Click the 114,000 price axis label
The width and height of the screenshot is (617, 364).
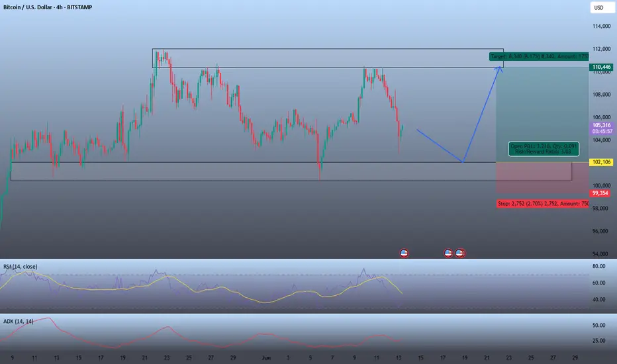(x=602, y=26)
